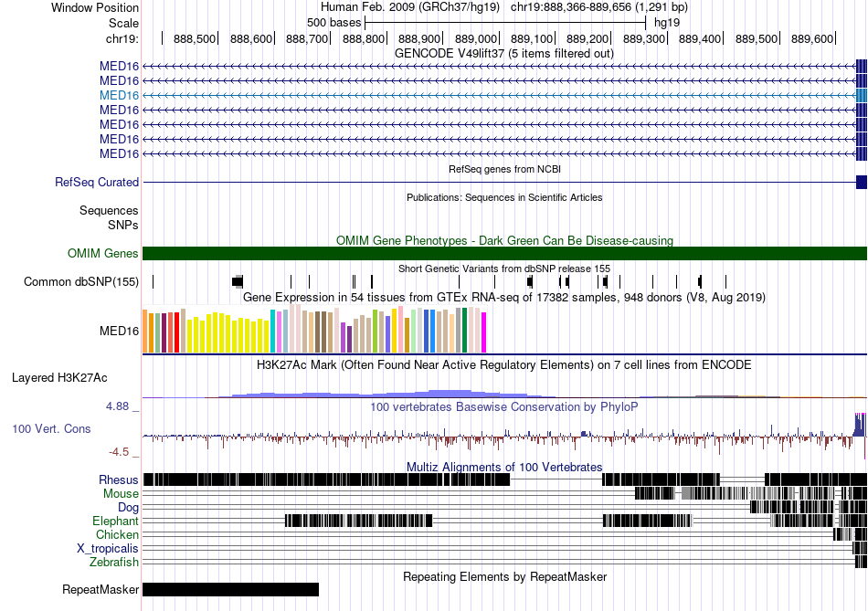Select the X_tropicalis alignment row label
Viewport: 868px width, 611px height.
coord(108,549)
